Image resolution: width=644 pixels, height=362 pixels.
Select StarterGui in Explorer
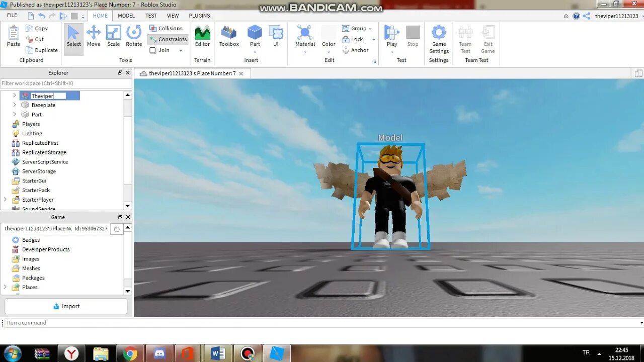click(34, 181)
